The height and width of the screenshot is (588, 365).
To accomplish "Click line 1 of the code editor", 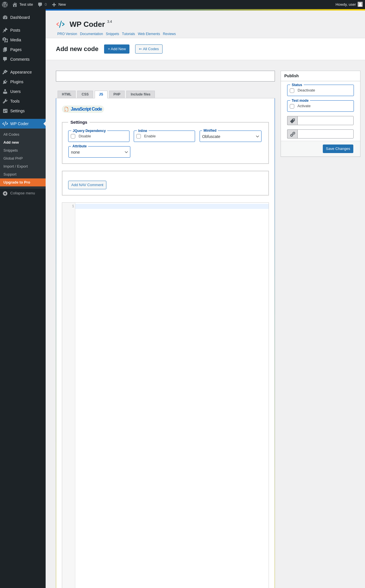I will 172,206.
